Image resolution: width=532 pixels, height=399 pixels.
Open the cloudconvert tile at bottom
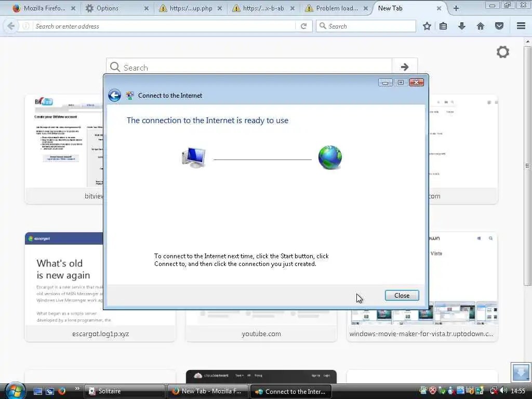[261, 376]
